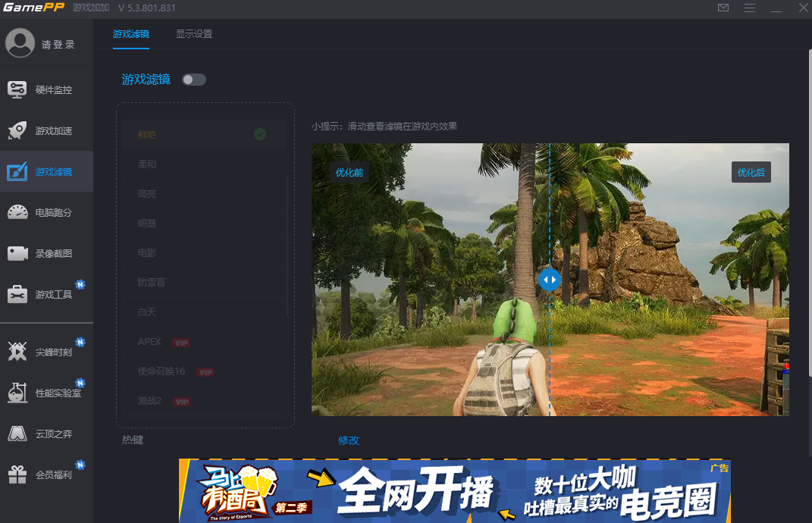The image size is (812, 523).
Task: Switch to the 显示设置 tab
Action: point(194,33)
